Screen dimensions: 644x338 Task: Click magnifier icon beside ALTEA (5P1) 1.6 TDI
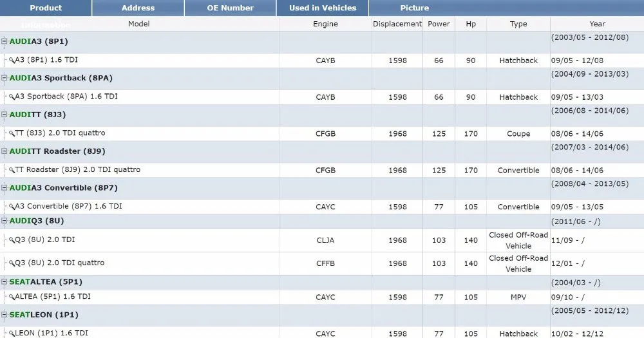pyautogui.click(x=12, y=297)
